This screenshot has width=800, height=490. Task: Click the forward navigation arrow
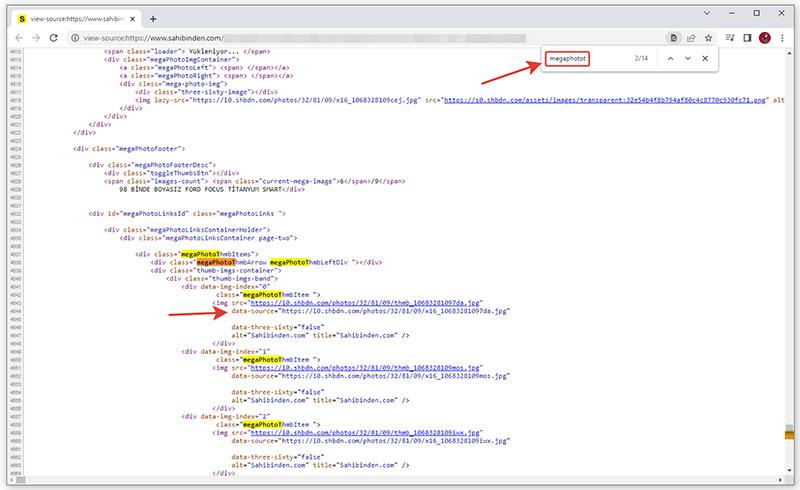35,38
